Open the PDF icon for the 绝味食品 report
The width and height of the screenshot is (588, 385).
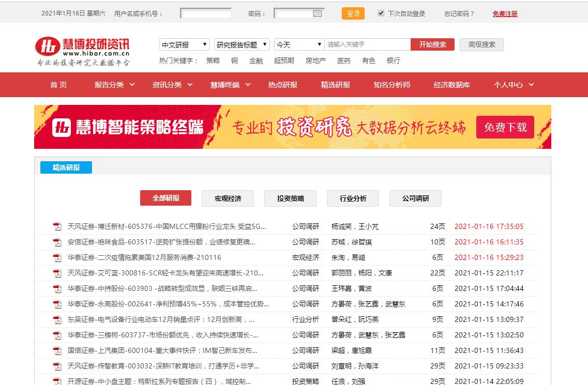[x=57, y=241]
